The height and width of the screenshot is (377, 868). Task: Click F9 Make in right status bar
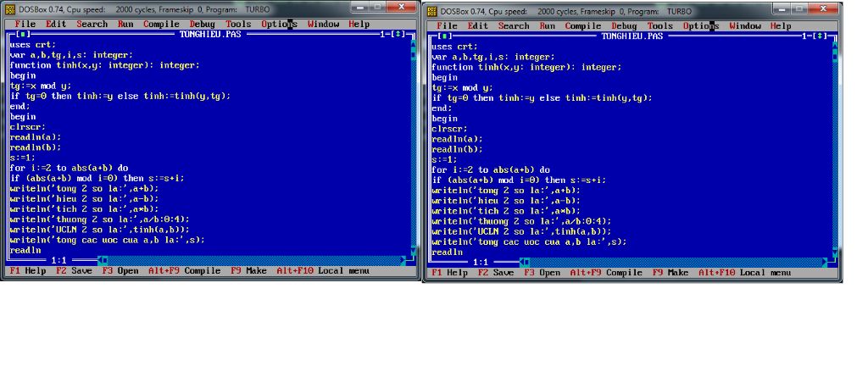click(670, 272)
